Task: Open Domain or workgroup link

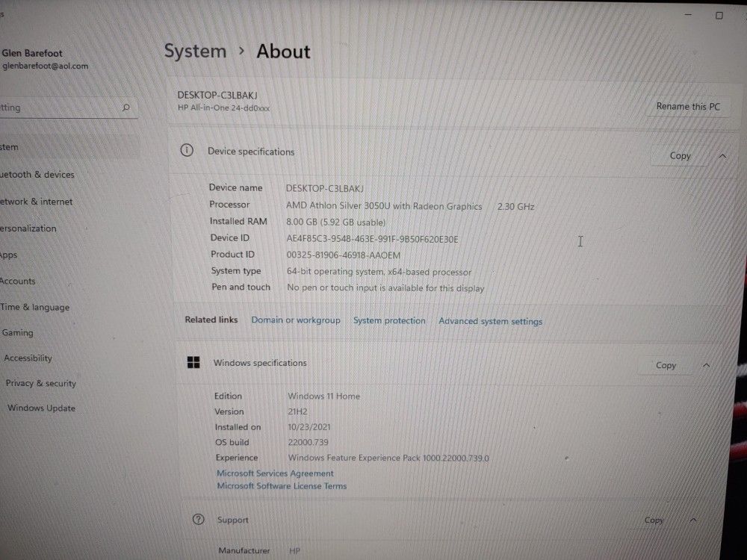Action: (x=296, y=320)
